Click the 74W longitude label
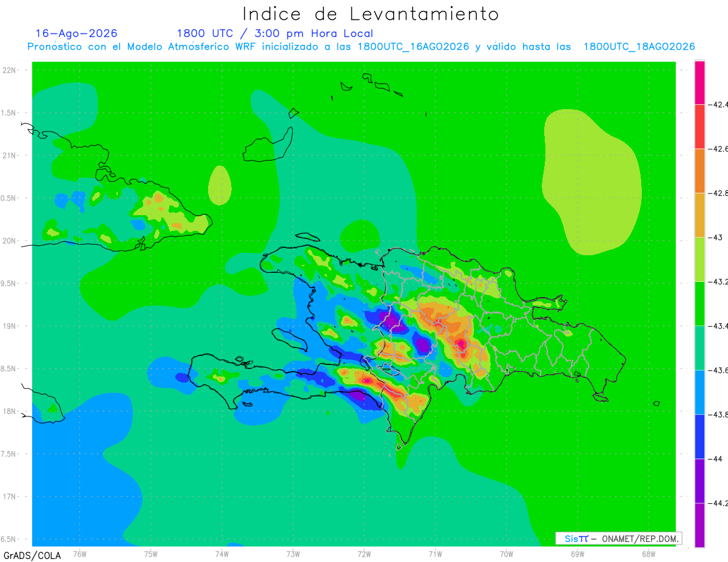728x562 pixels. tap(222, 554)
